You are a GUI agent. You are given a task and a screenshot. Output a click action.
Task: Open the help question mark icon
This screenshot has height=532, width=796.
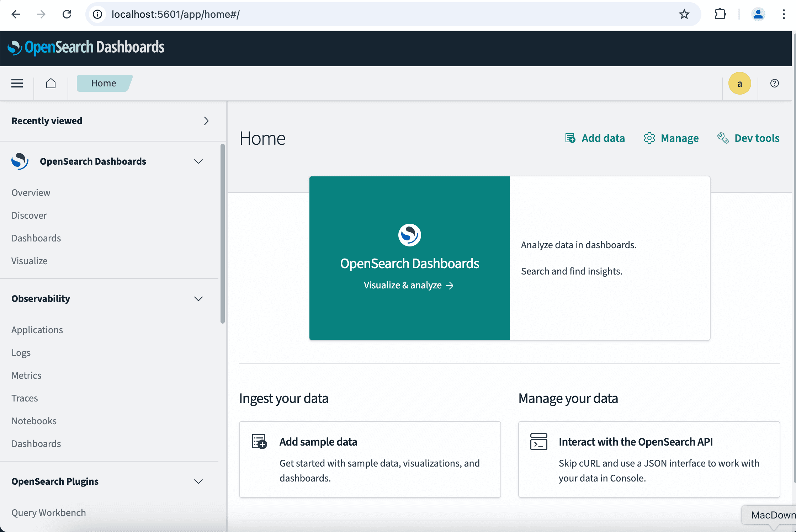[x=774, y=83]
